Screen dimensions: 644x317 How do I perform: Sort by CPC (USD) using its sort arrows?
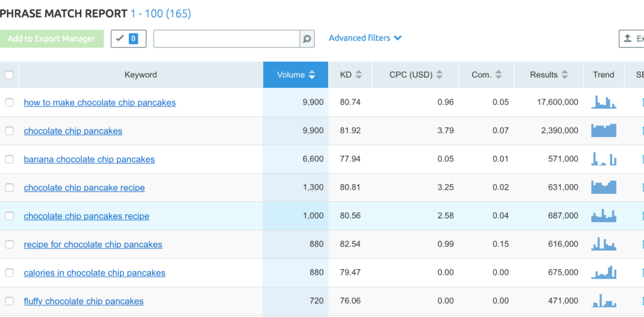point(440,75)
